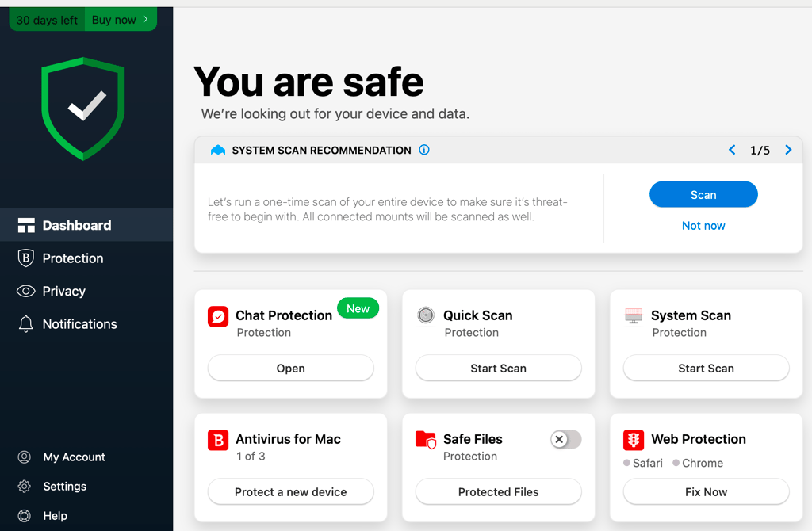Click the Chrome browser status indicator
812x531 pixels.
(x=698, y=463)
